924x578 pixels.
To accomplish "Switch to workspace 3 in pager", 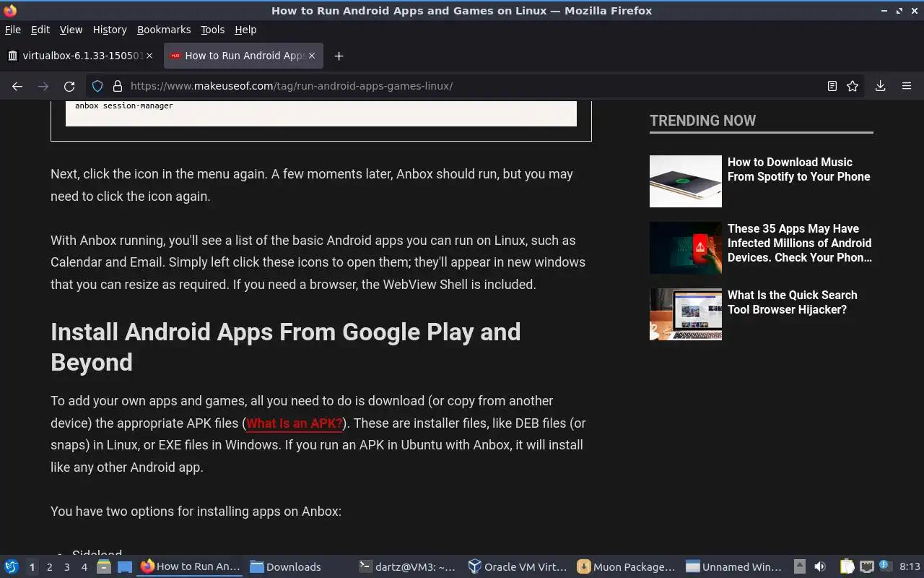I will click(x=66, y=567).
